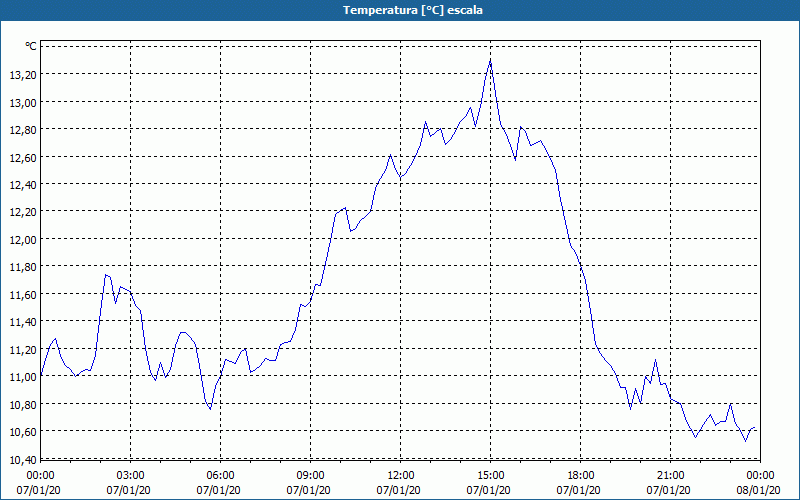Image resolution: width=800 pixels, height=500 pixels.
Task: Click the 00:00 time label above 07/01/20
Action: (40, 476)
